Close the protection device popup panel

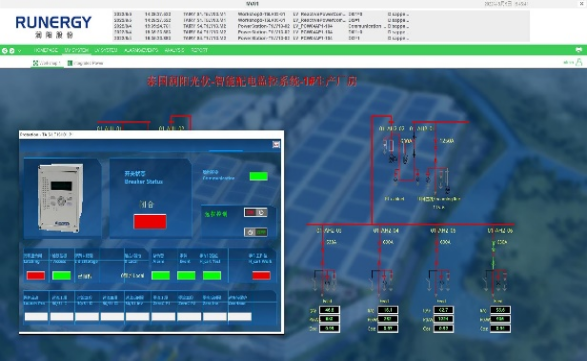tap(276, 144)
